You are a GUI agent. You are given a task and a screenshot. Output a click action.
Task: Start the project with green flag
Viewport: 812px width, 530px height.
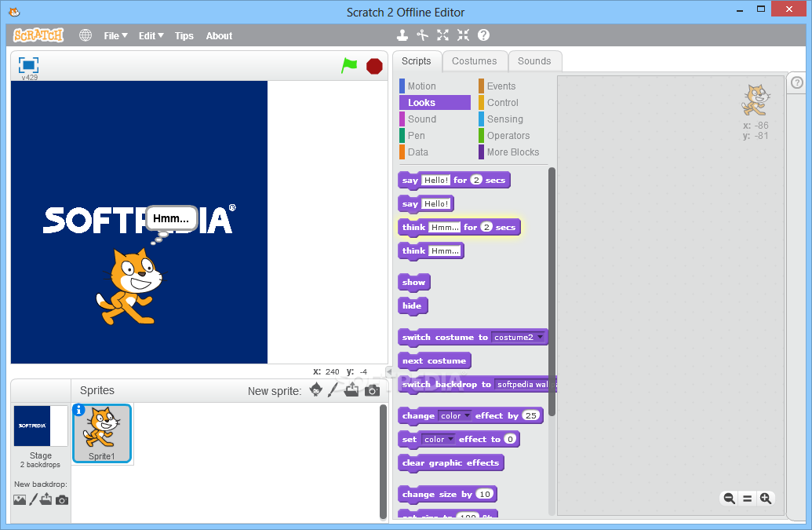[350, 66]
